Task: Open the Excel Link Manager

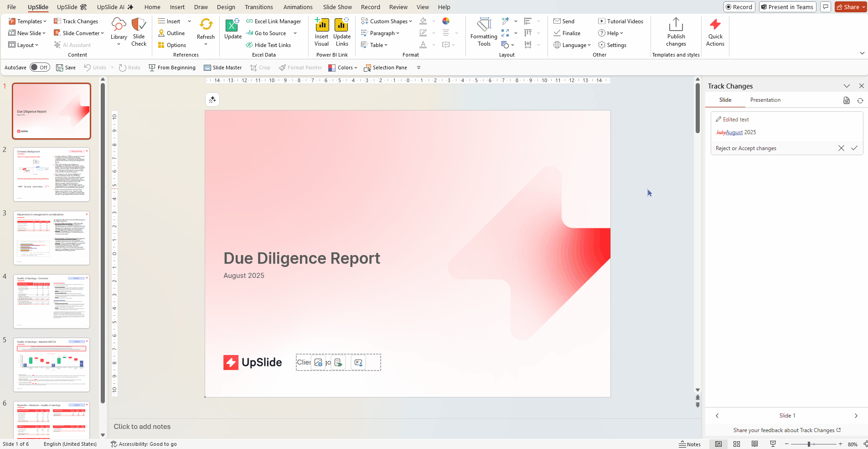Action: [x=274, y=21]
